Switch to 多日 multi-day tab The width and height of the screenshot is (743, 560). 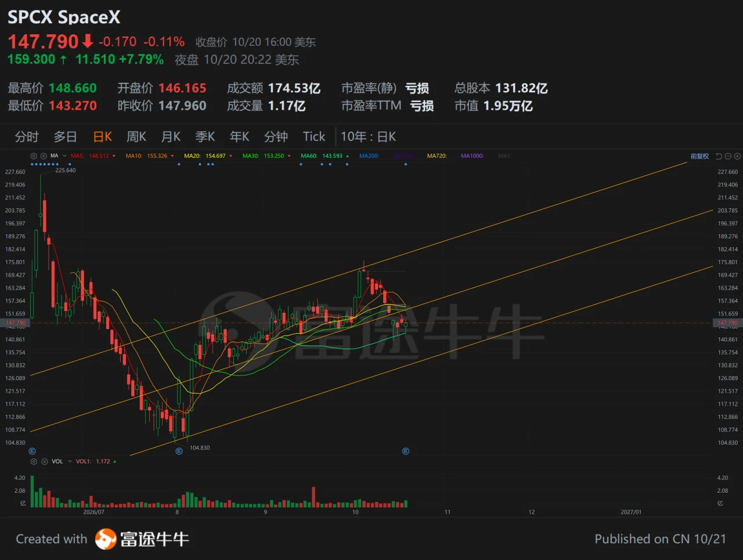pyautogui.click(x=66, y=137)
